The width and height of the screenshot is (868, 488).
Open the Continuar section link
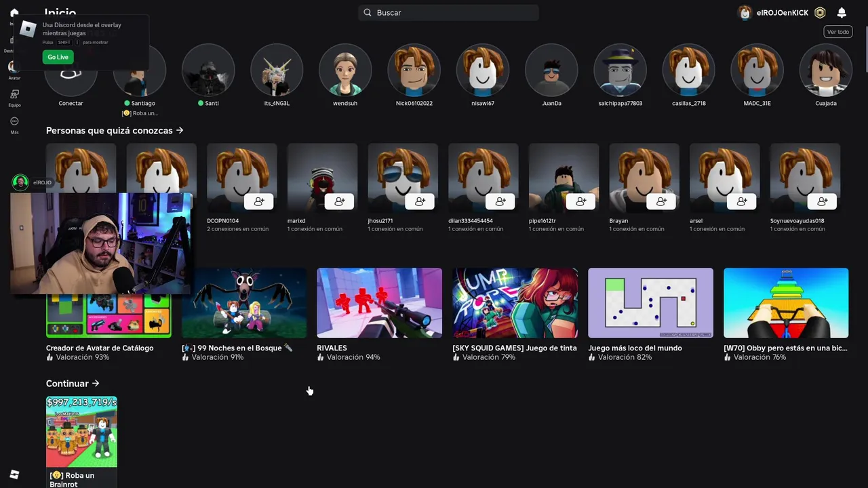73,384
